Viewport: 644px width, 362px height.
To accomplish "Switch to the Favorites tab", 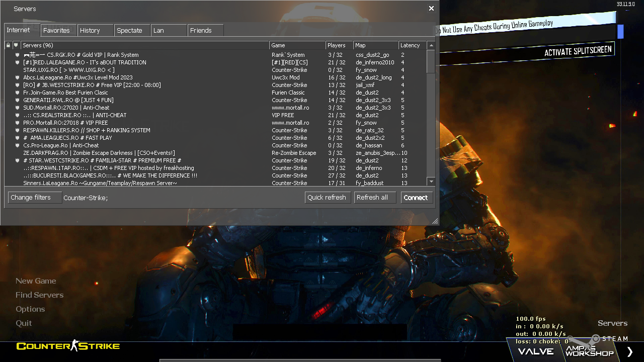I will [x=57, y=31].
